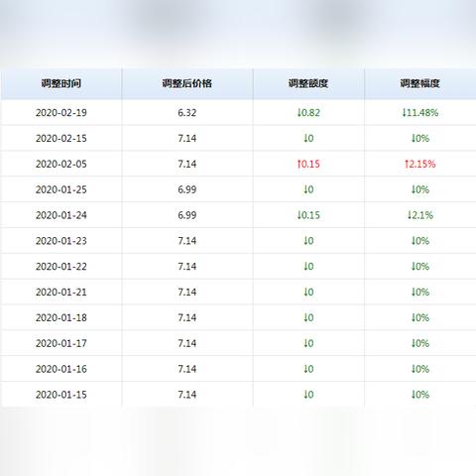Click the green down 11.48% value
The width and height of the screenshot is (476, 476).
[420, 113]
